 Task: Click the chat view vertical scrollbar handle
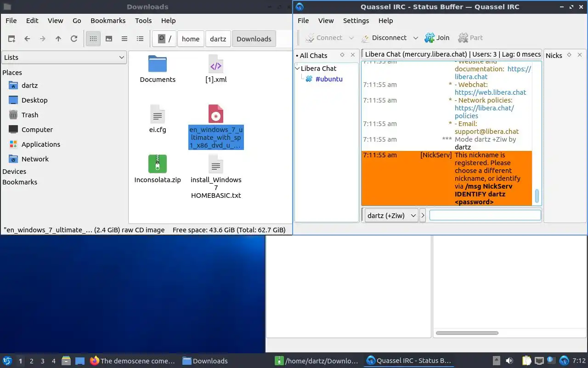(x=537, y=196)
